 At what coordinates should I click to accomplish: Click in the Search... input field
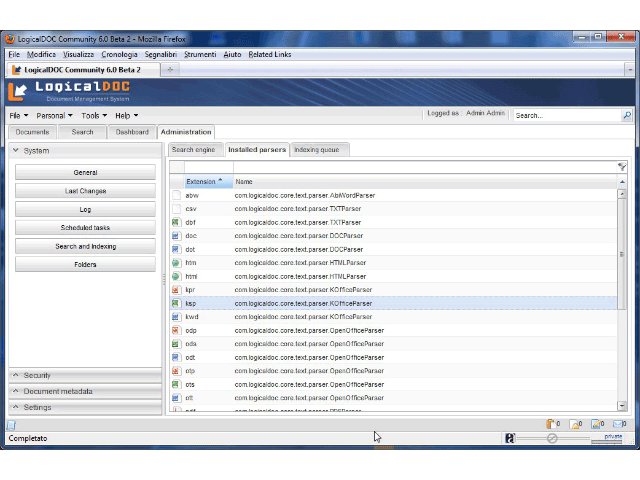pyautogui.click(x=567, y=116)
